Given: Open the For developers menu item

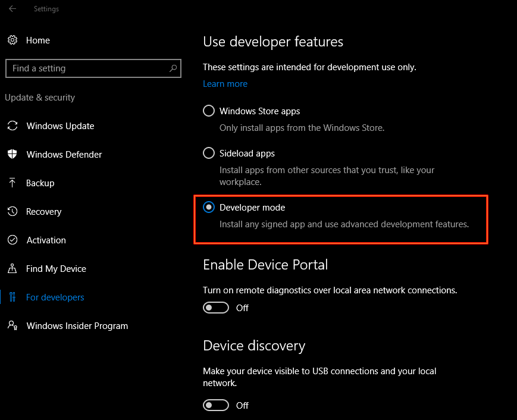Looking at the screenshot, I should click(55, 297).
